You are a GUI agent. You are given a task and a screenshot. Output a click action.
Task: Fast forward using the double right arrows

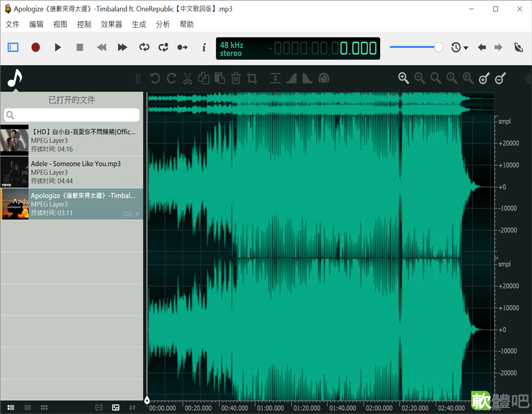point(122,47)
